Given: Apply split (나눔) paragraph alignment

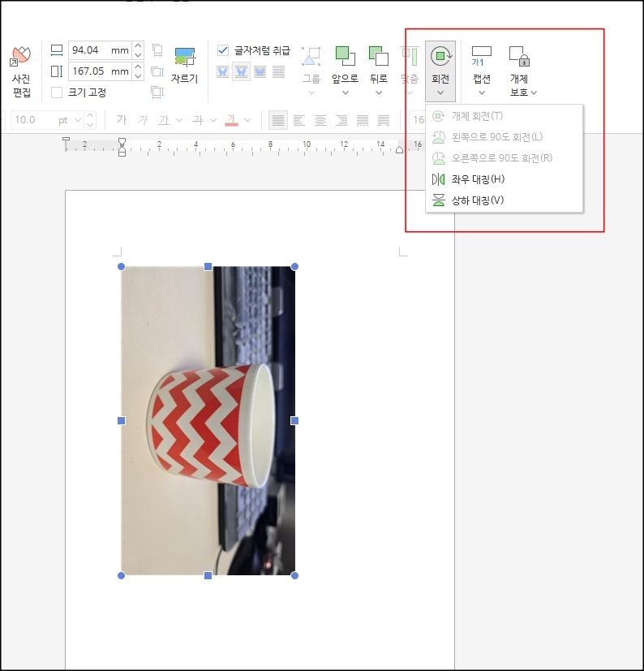Looking at the screenshot, I should click(x=384, y=120).
